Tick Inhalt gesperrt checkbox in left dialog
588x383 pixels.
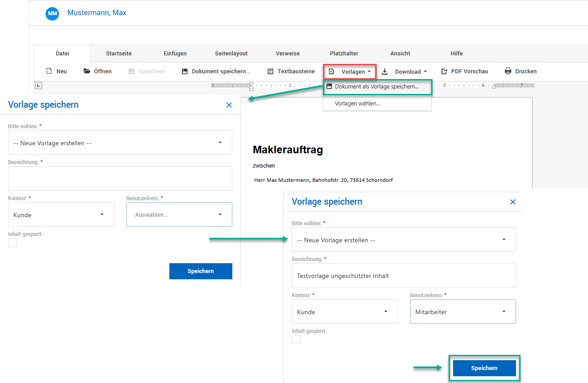(x=13, y=243)
